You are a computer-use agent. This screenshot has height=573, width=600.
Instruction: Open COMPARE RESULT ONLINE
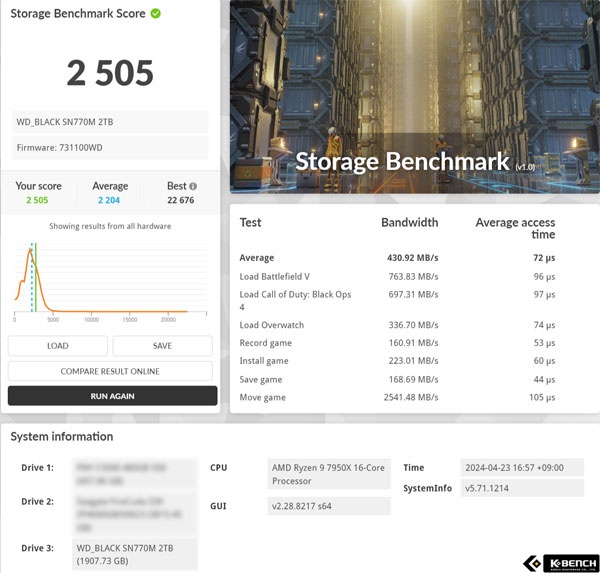[110, 371]
